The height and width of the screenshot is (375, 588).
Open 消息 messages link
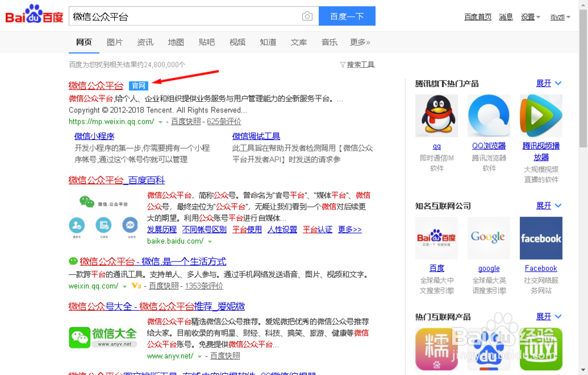(x=506, y=17)
